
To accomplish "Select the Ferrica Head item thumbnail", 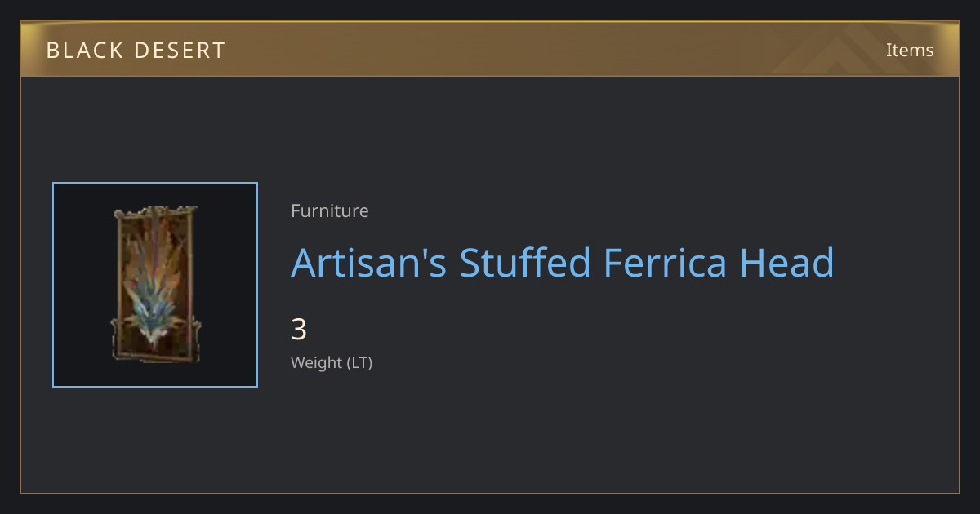I will [155, 285].
